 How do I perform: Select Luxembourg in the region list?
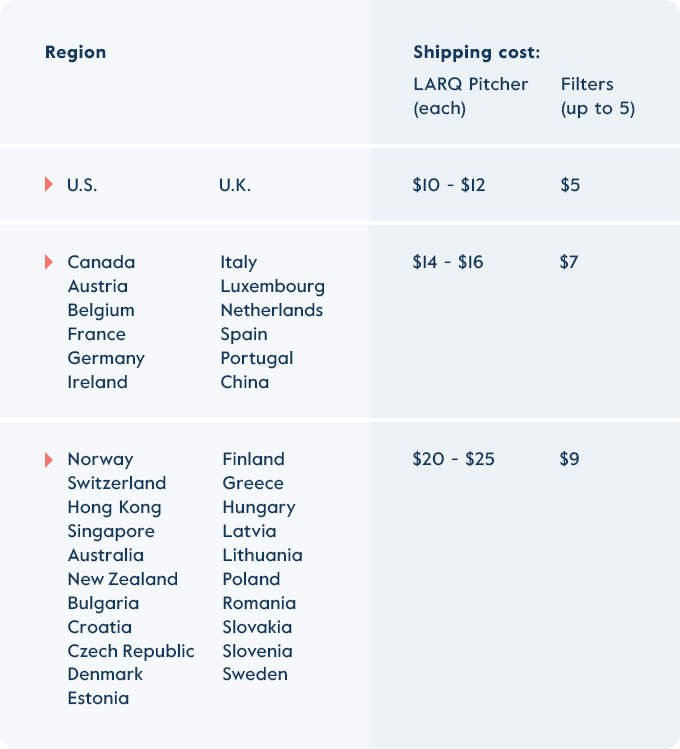[273, 287]
